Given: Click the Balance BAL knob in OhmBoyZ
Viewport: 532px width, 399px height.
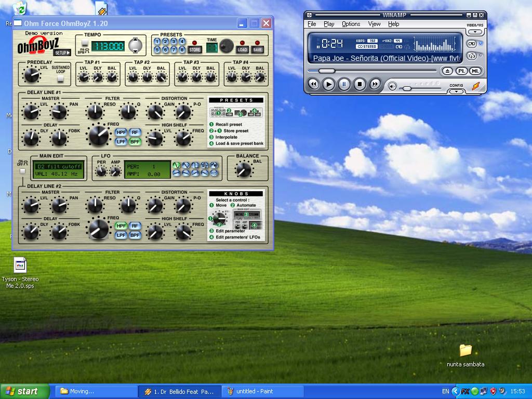Looking at the screenshot, I should click(244, 169).
